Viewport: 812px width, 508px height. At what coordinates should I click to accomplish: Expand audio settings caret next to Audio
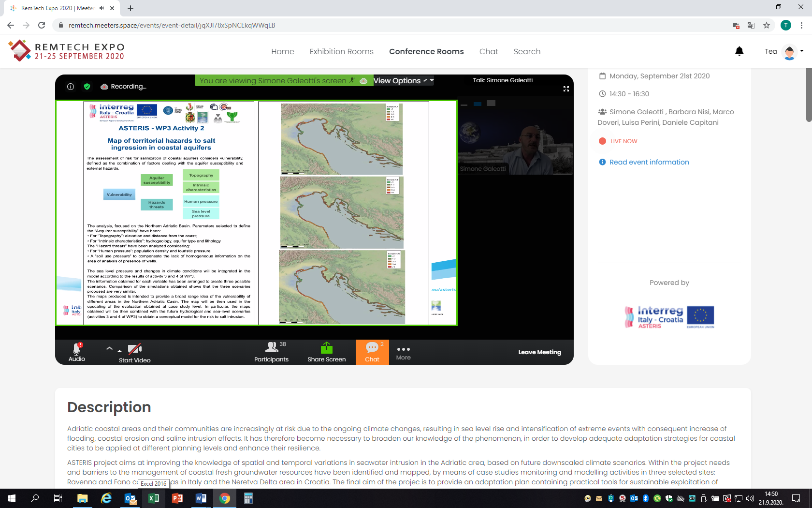109,348
